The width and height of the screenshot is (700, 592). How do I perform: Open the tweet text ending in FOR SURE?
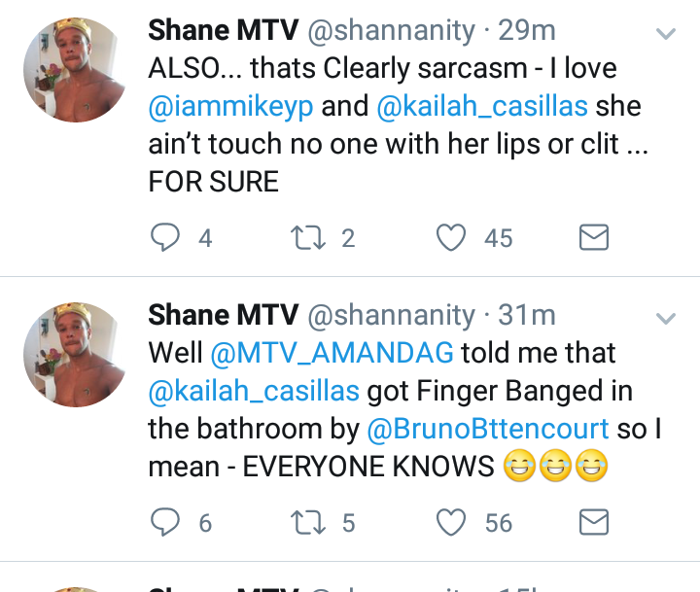click(399, 125)
